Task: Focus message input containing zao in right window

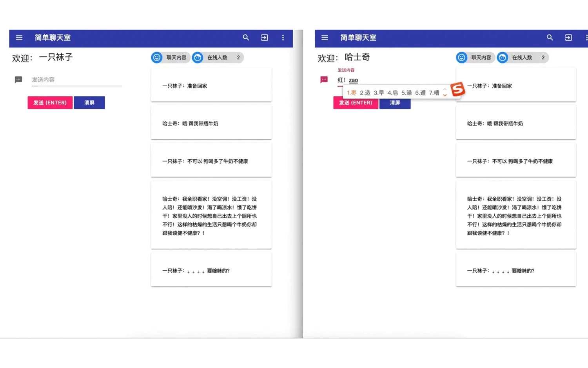Action: [382, 80]
